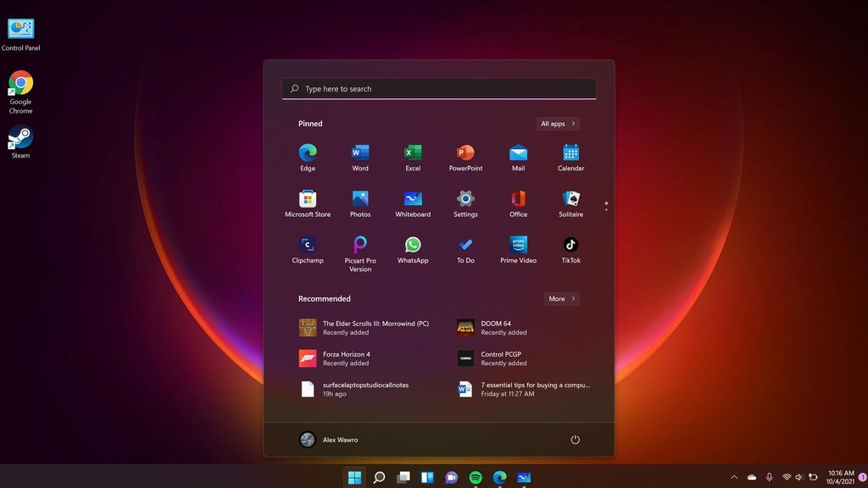Launch Spotify from the taskbar

tap(476, 477)
